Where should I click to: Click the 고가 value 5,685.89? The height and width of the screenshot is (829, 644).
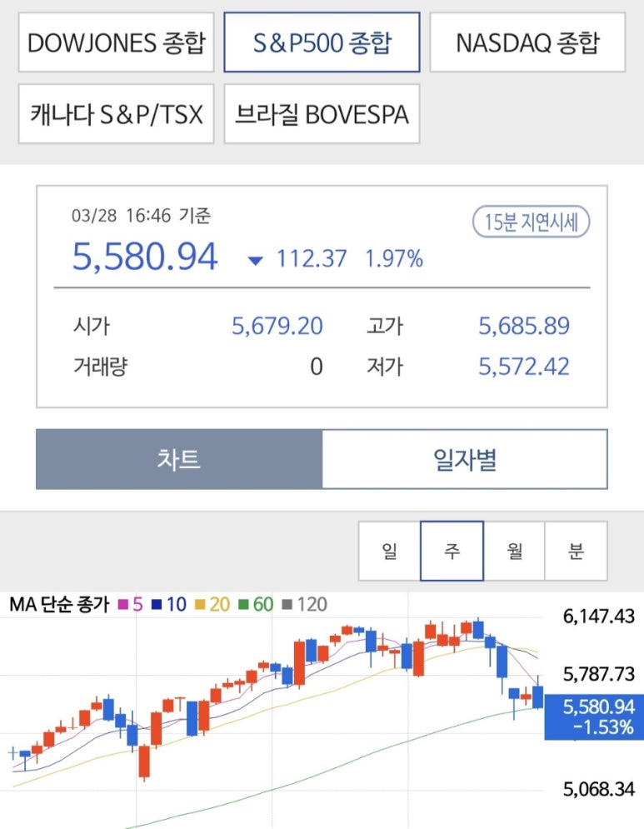524,326
